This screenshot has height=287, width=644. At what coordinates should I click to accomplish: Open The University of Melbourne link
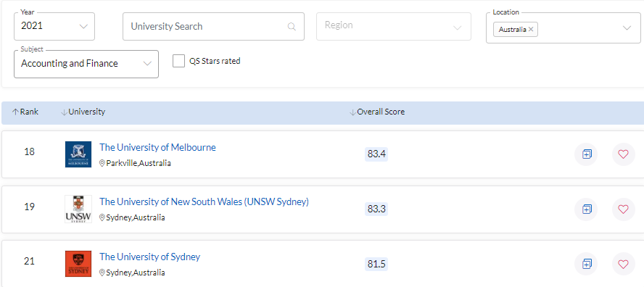(x=157, y=147)
